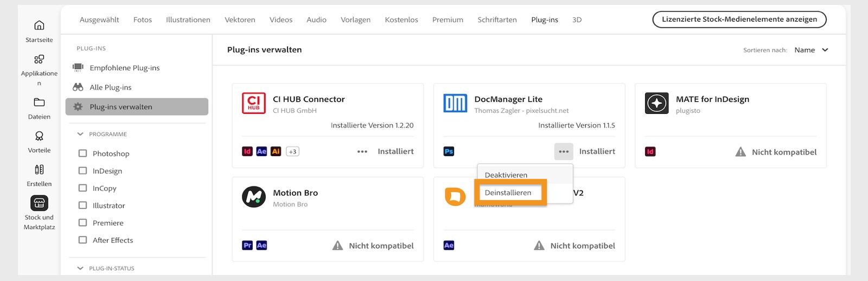Image resolution: width=868 pixels, height=281 pixels.
Task: Enable the InDesign filter checkbox
Action: [82, 171]
